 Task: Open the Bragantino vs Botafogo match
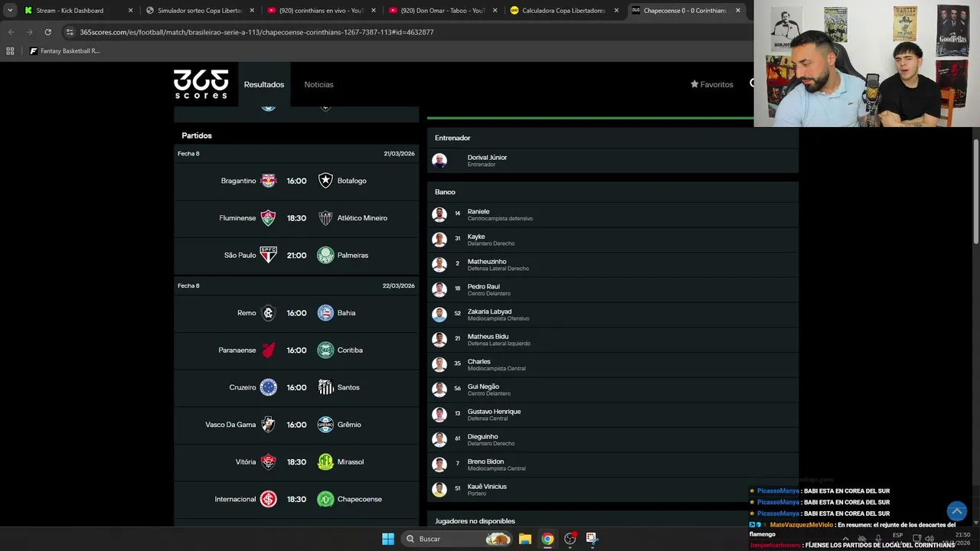pyautogui.click(x=296, y=181)
